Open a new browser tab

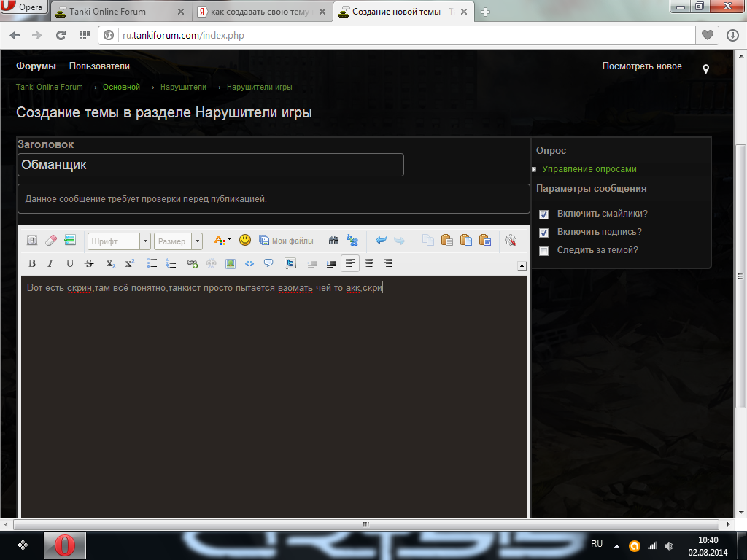[485, 12]
